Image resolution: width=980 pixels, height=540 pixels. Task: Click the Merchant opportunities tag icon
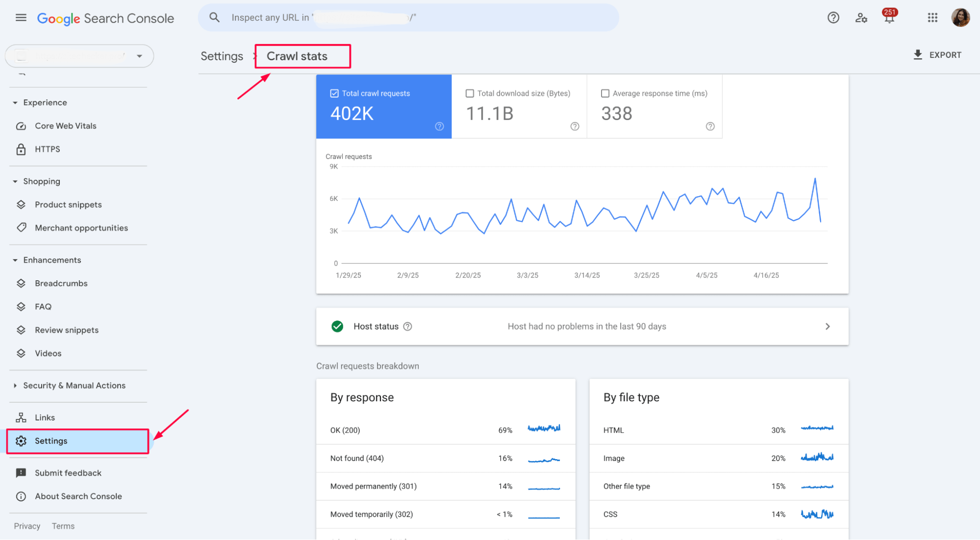coord(21,228)
